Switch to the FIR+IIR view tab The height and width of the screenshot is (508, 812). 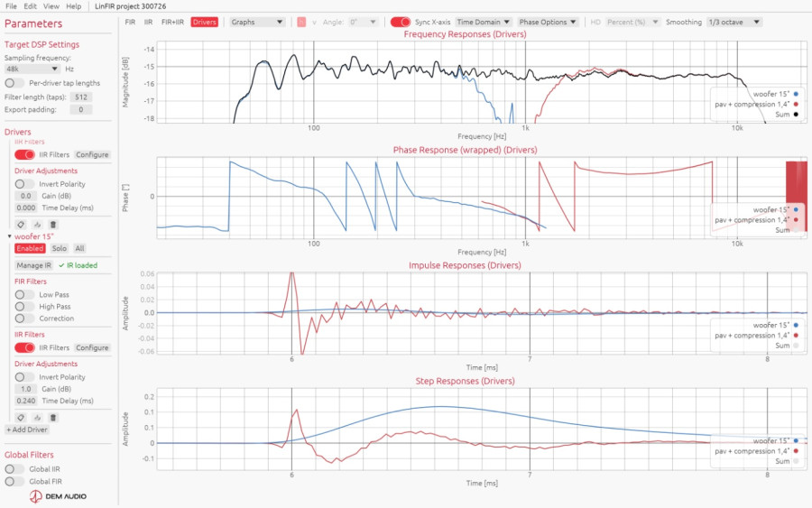172,22
